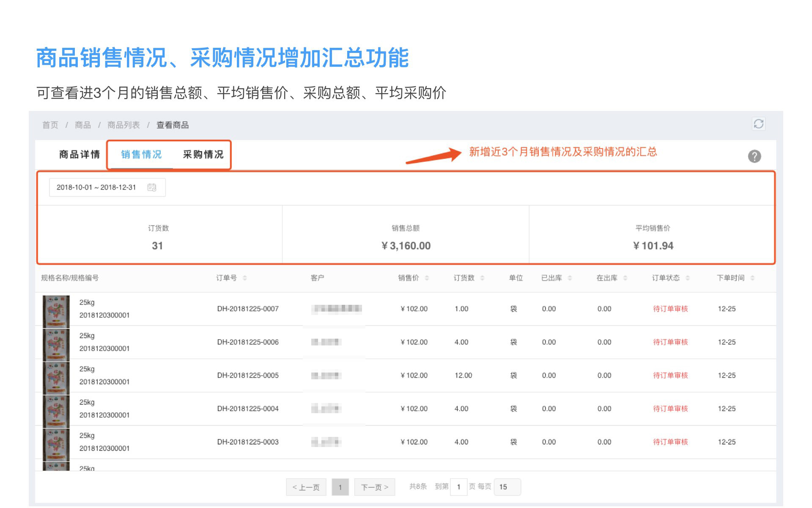
Task: Click the go-to-page number input field
Action: pos(458,487)
